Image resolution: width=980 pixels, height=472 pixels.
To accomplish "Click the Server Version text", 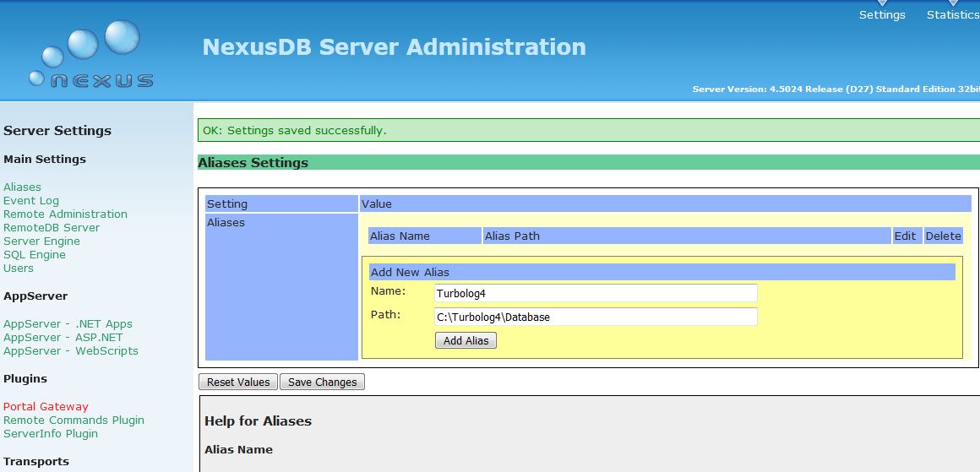I will pyautogui.click(x=836, y=90).
